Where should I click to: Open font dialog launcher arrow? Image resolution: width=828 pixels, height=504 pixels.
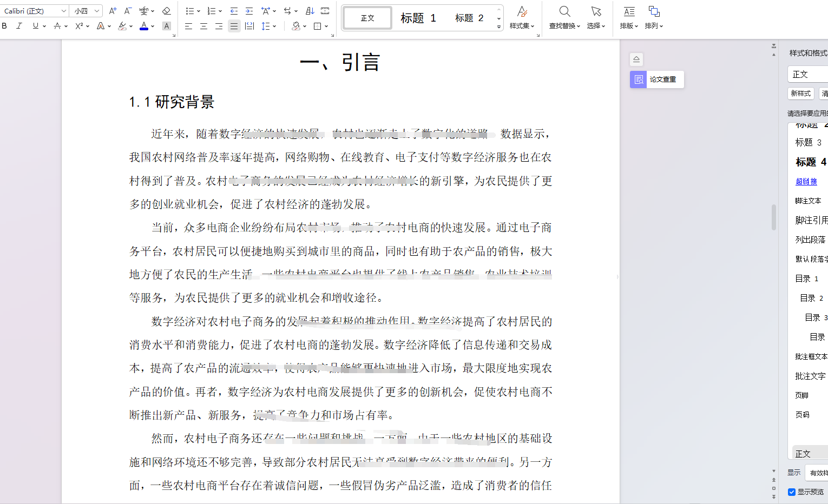click(x=174, y=35)
